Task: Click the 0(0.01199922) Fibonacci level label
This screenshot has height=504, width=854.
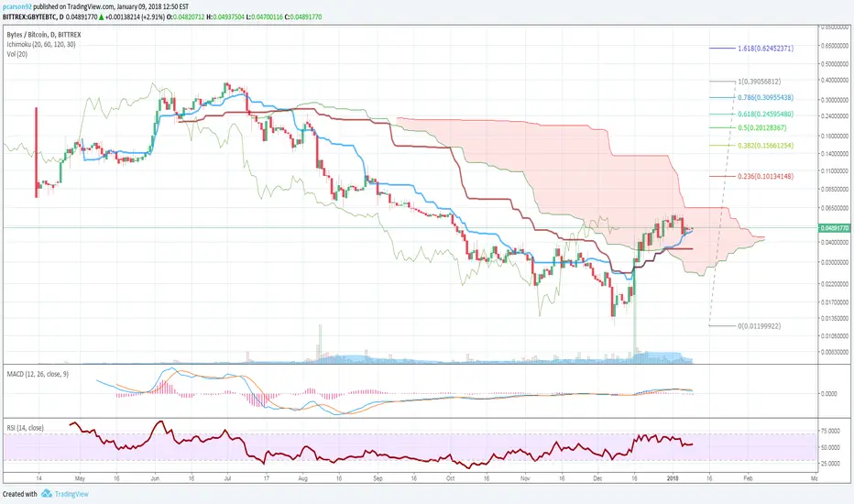Action: 760,326
